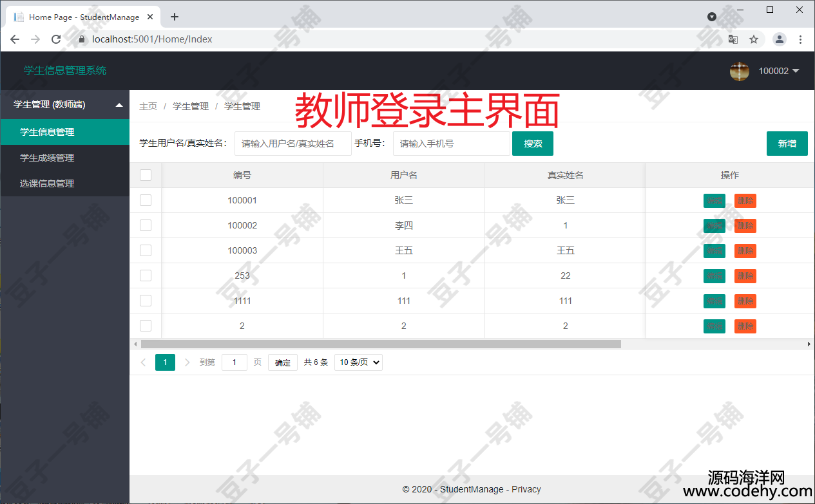
Task: Delete the 李四 row with 删除
Action: coord(745,226)
